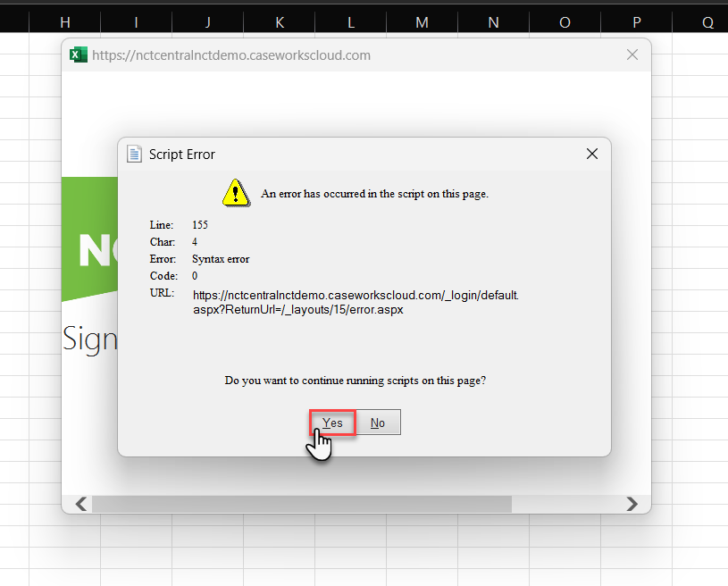Click the partially visible 'Sign' heading
Viewport: 728px width, 586px height.
coord(88,339)
